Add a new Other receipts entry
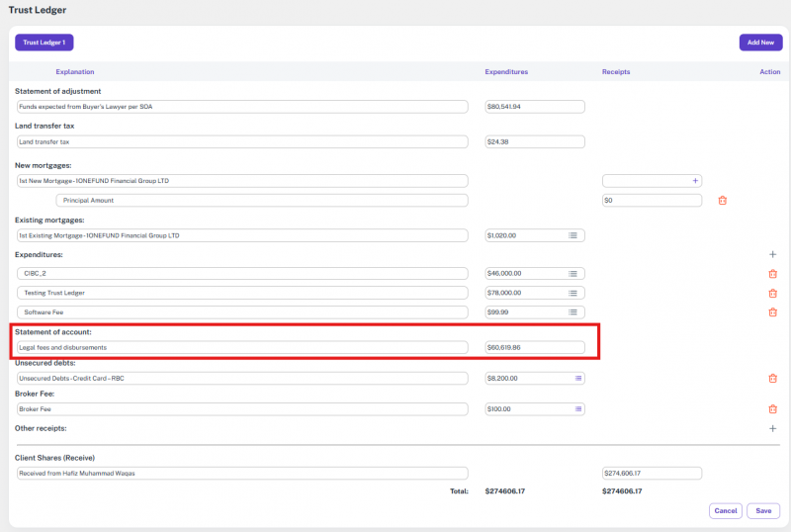This screenshot has height=532, width=791. (772, 429)
